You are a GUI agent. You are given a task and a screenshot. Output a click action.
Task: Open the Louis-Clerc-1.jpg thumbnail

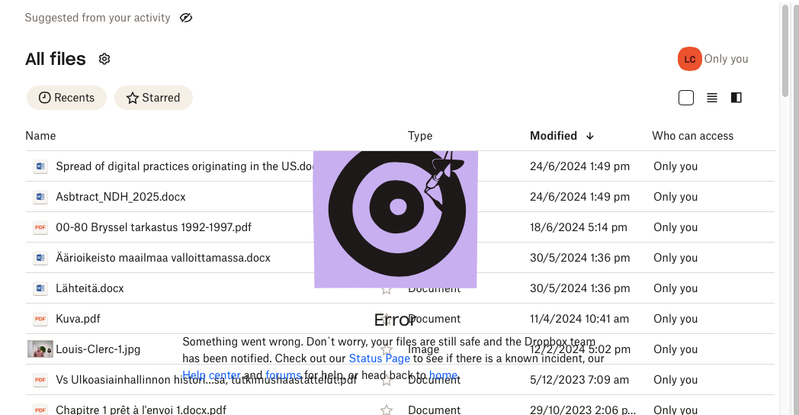point(40,350)
